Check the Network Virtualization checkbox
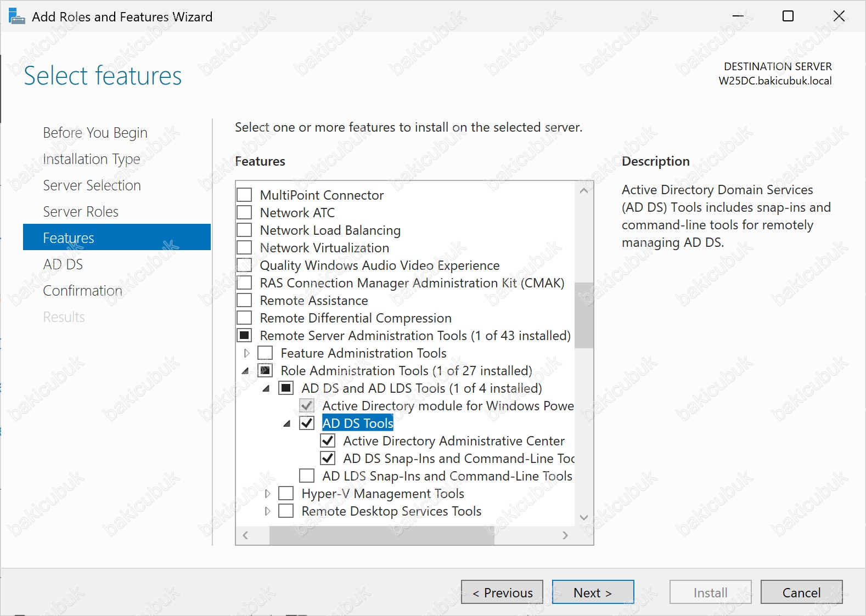866x616 pixels. pos(244,247)
